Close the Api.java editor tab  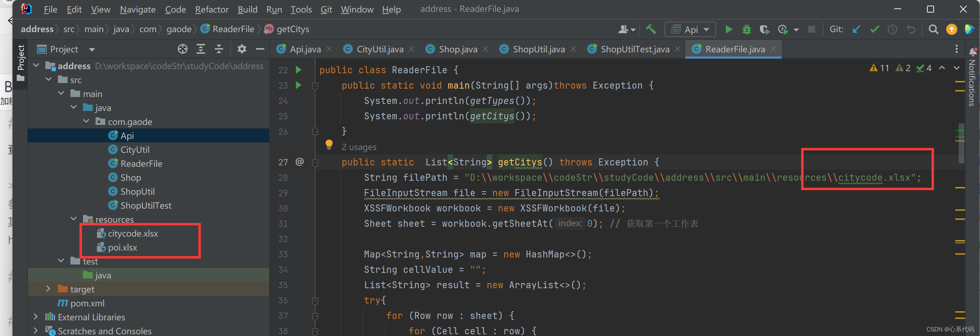pos(329,49)
